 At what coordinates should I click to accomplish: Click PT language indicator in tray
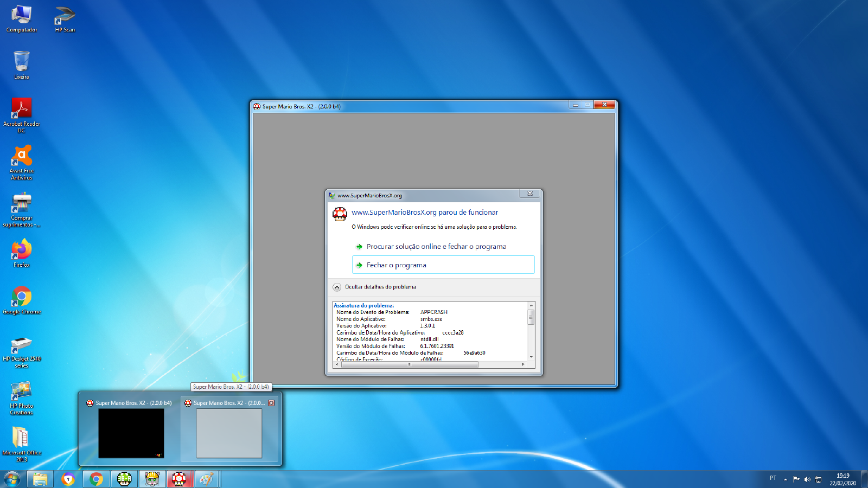(773, 478)
